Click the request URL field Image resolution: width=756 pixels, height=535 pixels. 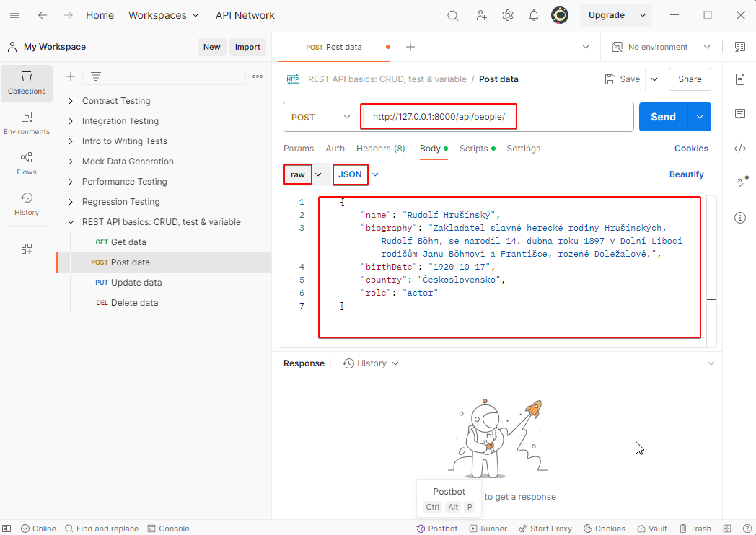tap(496, 117)
